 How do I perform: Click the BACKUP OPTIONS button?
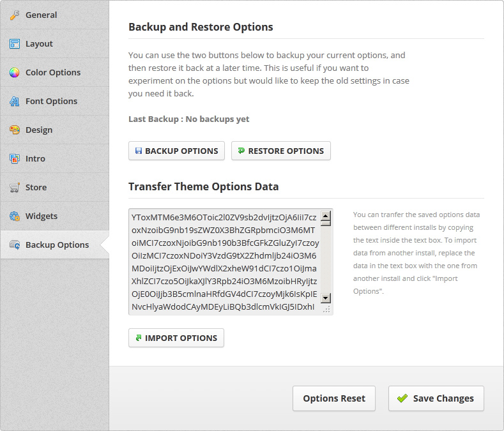(x=176, y=151)
